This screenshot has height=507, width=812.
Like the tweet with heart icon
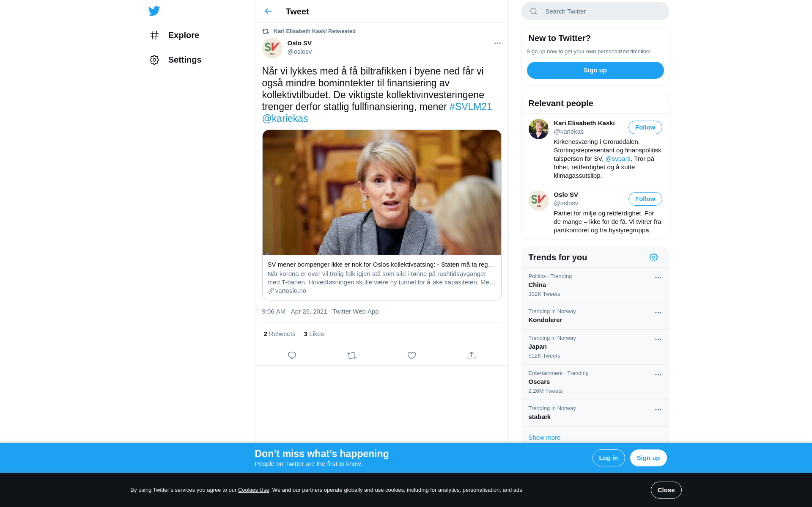coord(411,355)
